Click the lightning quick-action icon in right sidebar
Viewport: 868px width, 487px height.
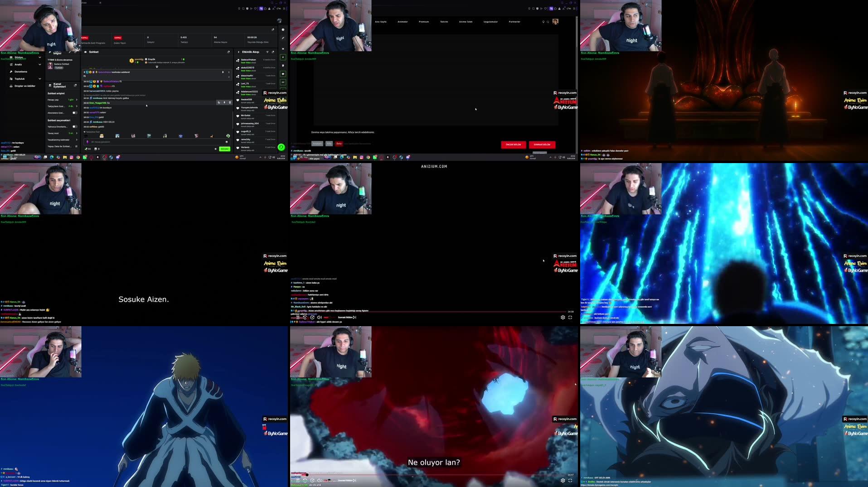pos(283,57)
